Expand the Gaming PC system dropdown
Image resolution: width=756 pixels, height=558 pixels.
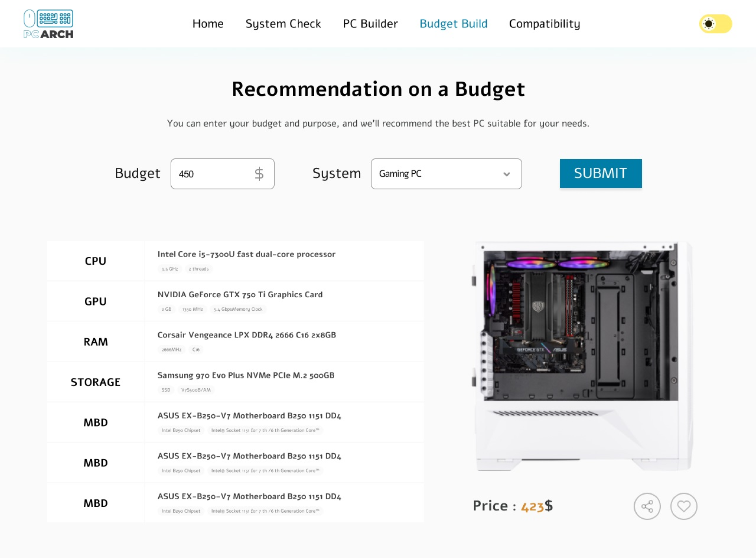[x=446, y=174]
